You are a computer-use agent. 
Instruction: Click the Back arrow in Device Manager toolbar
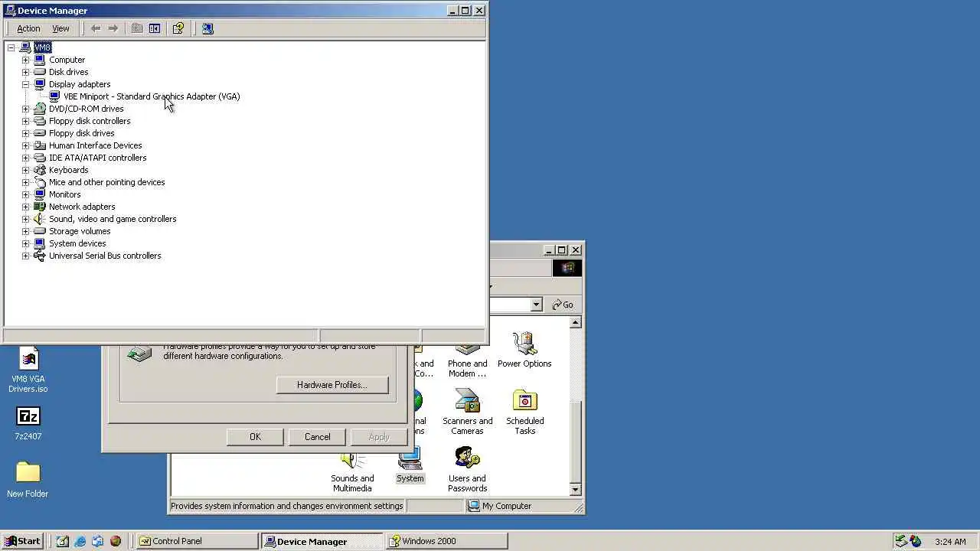click(96, 28)
